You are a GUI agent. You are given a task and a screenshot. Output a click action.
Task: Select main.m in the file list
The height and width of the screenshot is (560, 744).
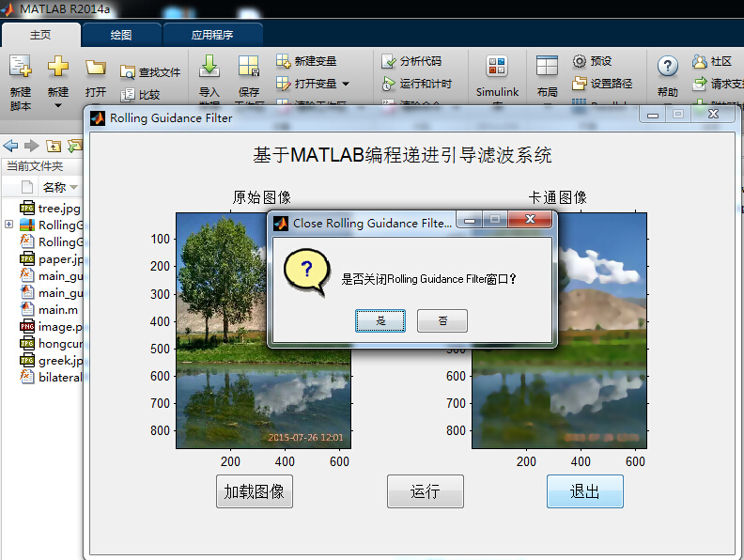coord(49,310)
